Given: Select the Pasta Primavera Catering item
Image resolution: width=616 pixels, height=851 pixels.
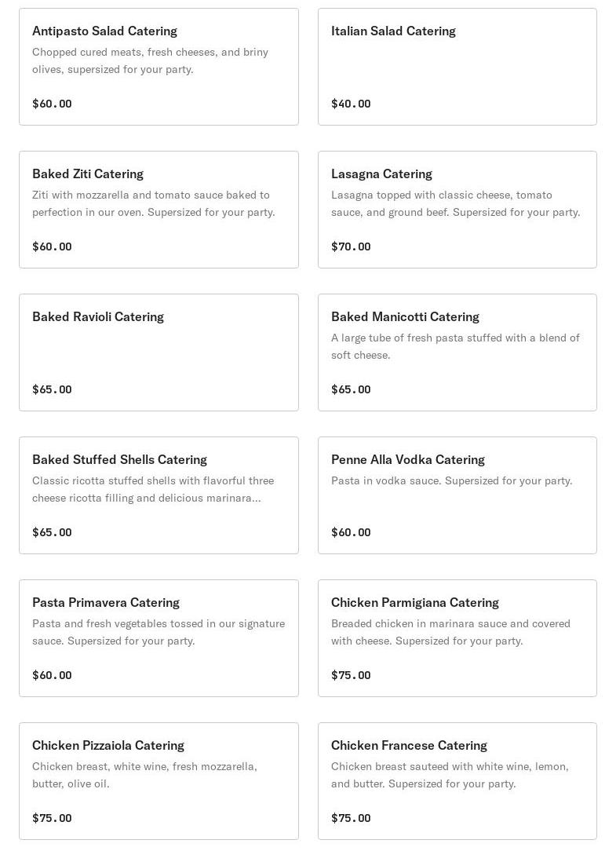Looking at the screenshot, I should coord(106,603).
